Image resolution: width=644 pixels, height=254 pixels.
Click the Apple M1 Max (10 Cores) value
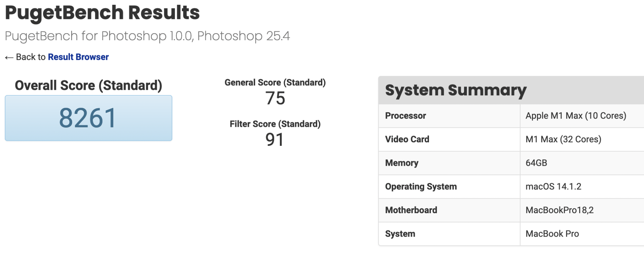pos(576,116)
